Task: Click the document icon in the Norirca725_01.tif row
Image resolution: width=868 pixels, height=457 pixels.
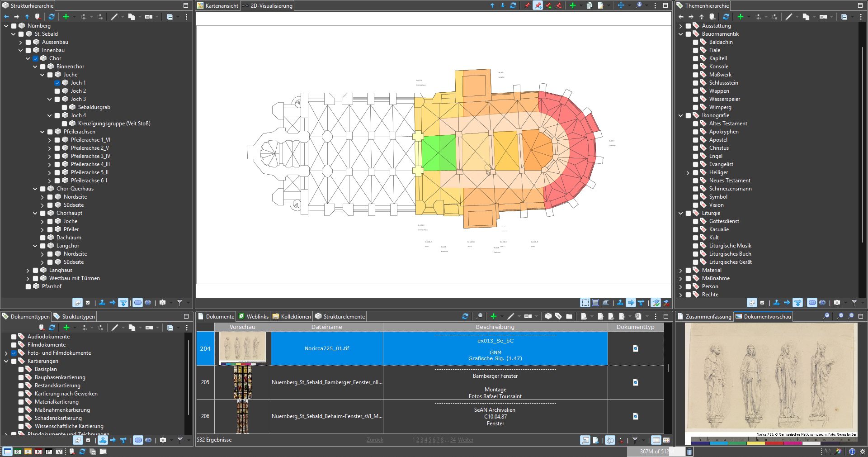Action: pos(635,348)
